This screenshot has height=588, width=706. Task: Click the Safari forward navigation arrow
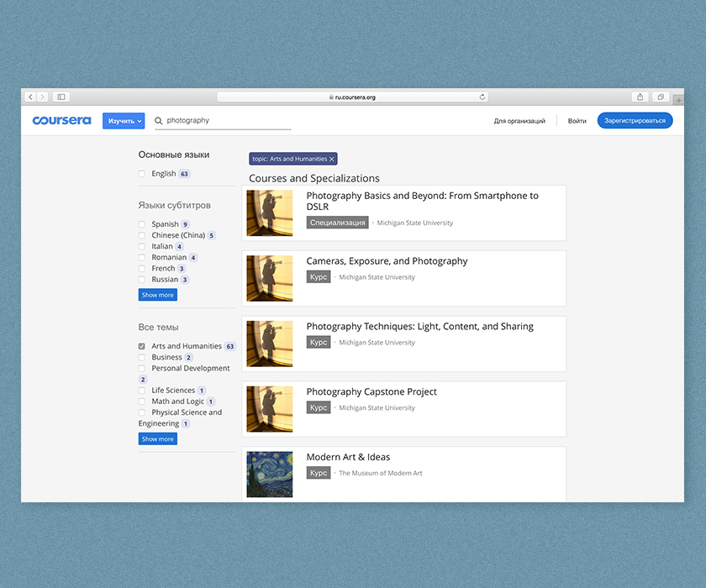[x=42, y=97]
